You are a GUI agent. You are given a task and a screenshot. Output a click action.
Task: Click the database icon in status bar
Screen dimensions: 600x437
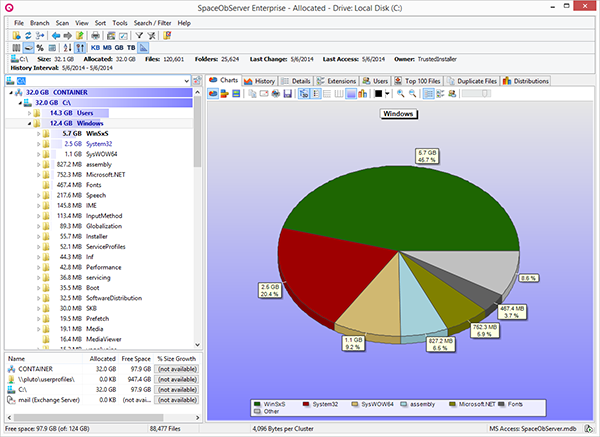[x=588, y=429]
